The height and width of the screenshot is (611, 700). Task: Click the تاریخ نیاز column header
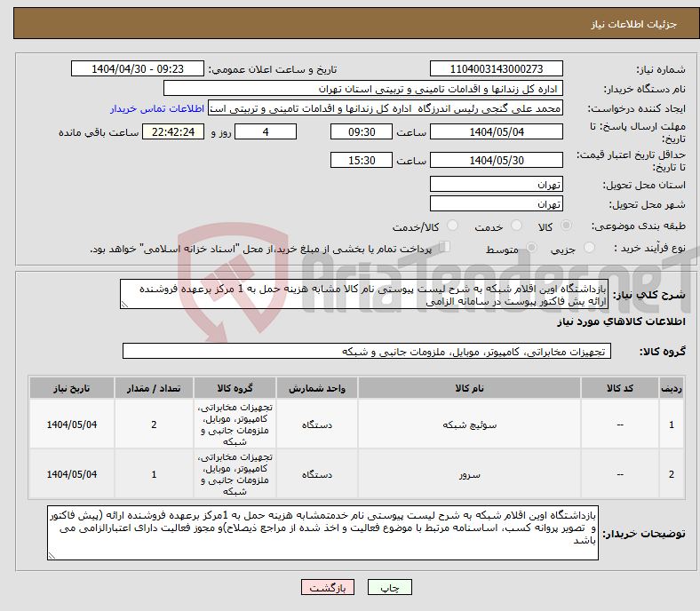[72, 388]
